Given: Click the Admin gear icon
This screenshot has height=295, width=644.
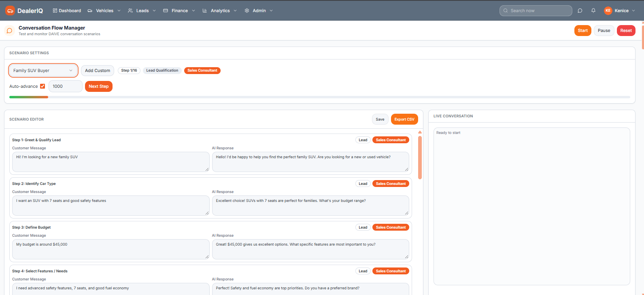Looking at the screenshot, I should click(x=247, y=11).
